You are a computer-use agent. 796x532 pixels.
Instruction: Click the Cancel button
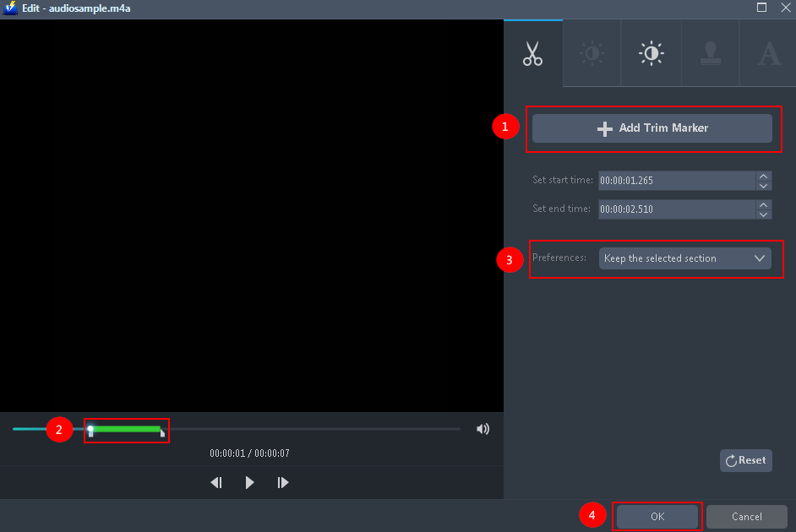tap(746, 516)
